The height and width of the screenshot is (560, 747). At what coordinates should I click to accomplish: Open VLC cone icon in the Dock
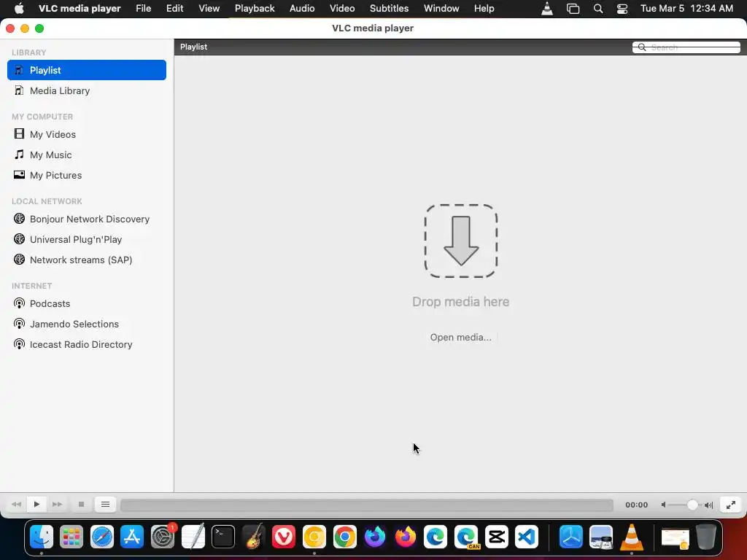pyautogui.click(x=632, y=537)
